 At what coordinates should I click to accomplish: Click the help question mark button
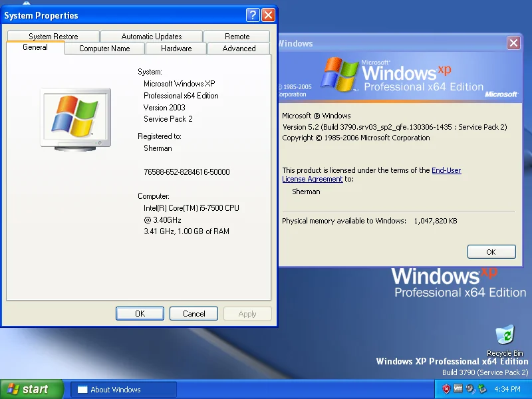(x=253, y=15)
